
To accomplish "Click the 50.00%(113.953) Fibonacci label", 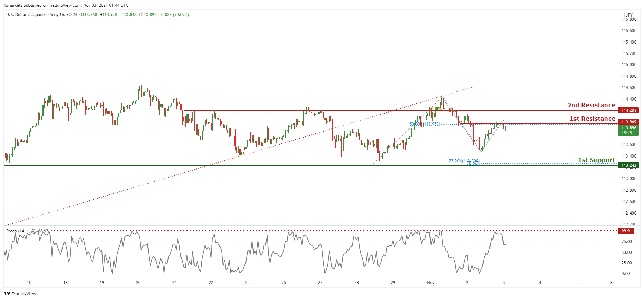I will point(425,124).
